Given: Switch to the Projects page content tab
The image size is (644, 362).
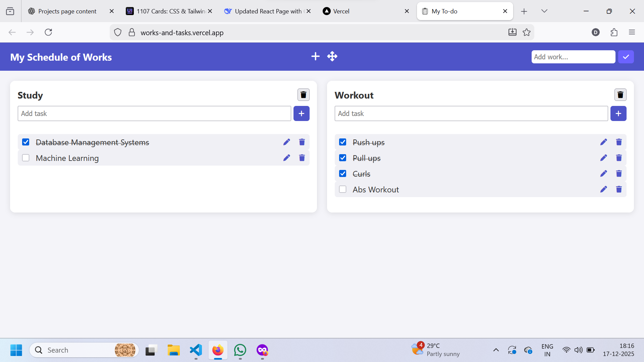Looking at the screenshot, I should pos(67,11).
